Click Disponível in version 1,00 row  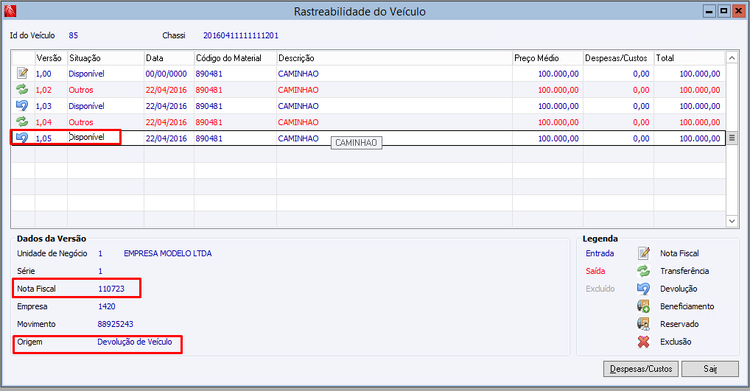[x=86, y=74]
